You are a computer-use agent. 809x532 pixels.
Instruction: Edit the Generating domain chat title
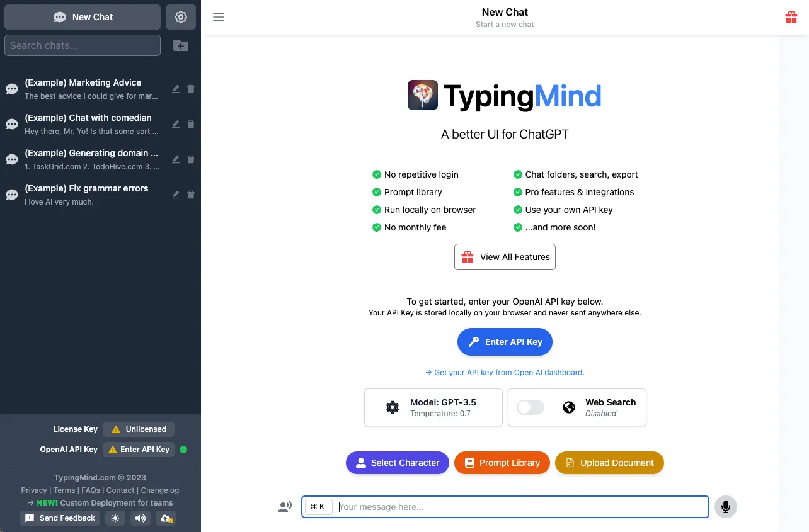click(176, 159)
